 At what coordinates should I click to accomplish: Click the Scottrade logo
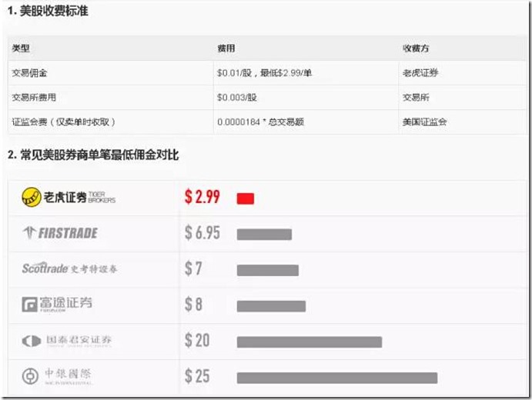point(69,268)
